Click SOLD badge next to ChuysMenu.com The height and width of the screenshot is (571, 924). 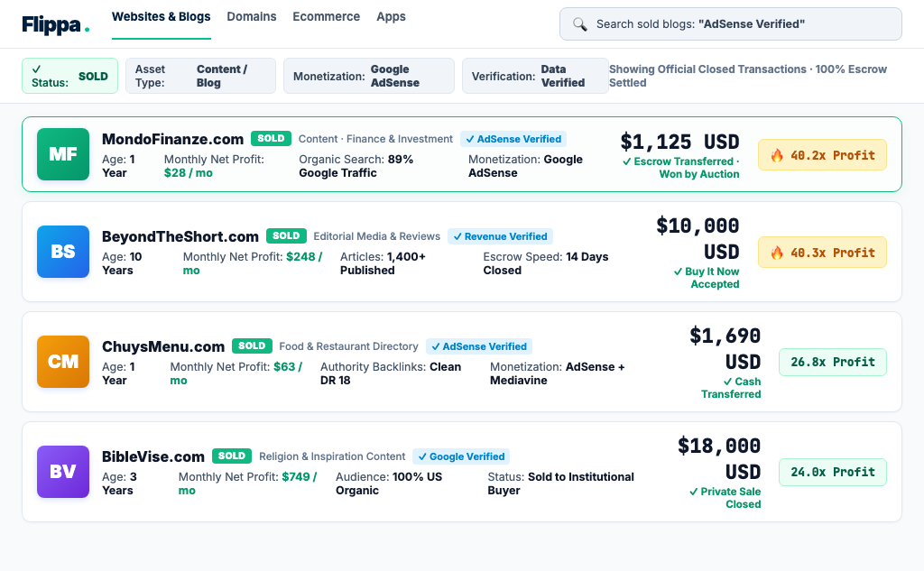coord(252,345)
